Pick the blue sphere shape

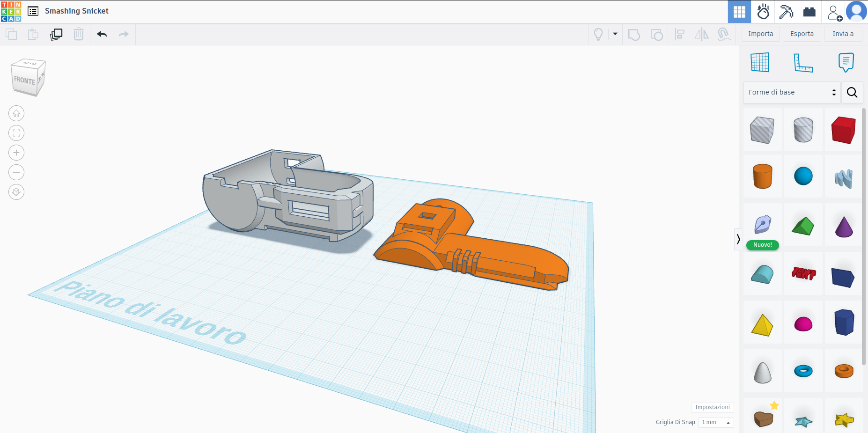803,176
